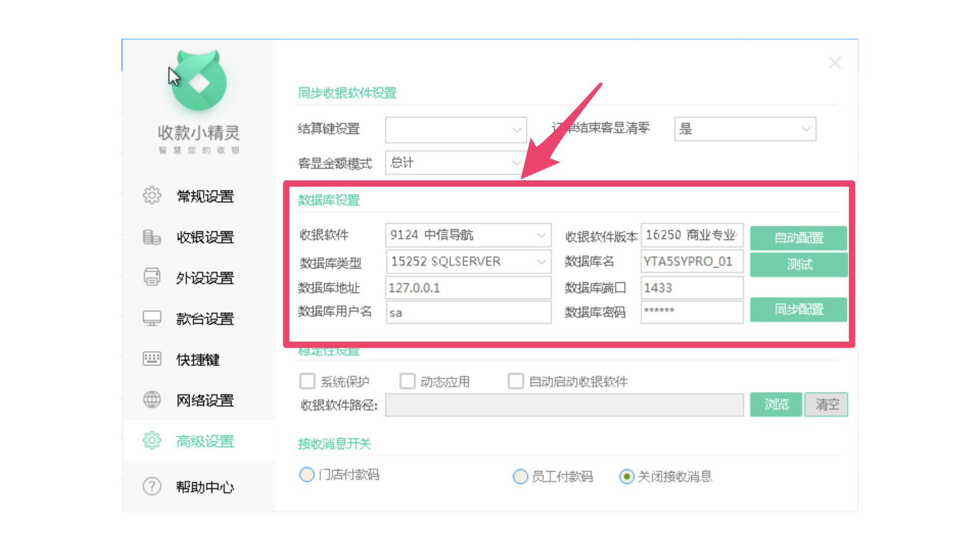The width and height of the screenshot is (980, 551).
Task: Open the 数据库类型 SQLSERVER dropdown
Action: pyautogui.click(x=468, y=262)
